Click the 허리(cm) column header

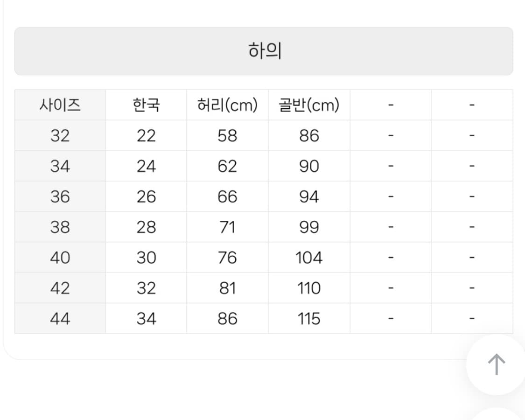click(x=227, y=105)
